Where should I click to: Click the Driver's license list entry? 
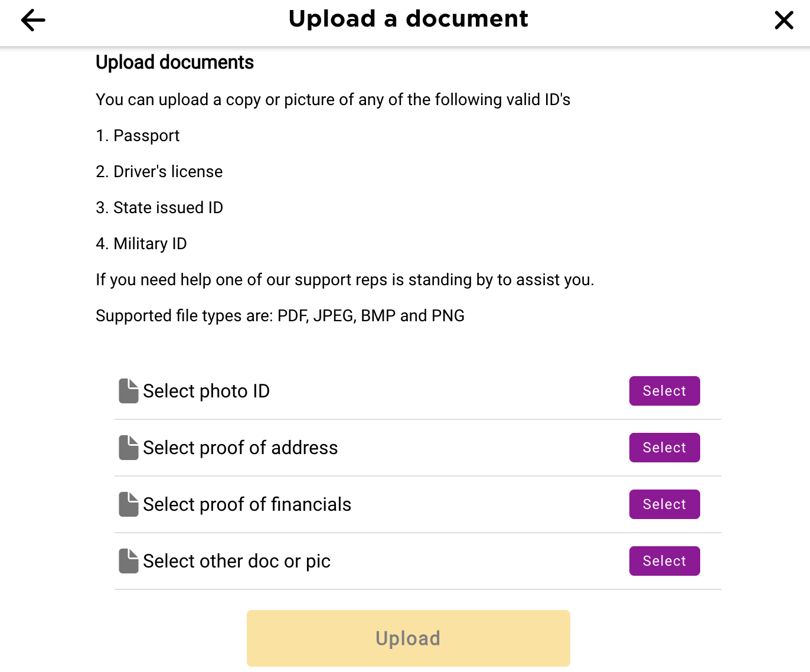point(159,172)
